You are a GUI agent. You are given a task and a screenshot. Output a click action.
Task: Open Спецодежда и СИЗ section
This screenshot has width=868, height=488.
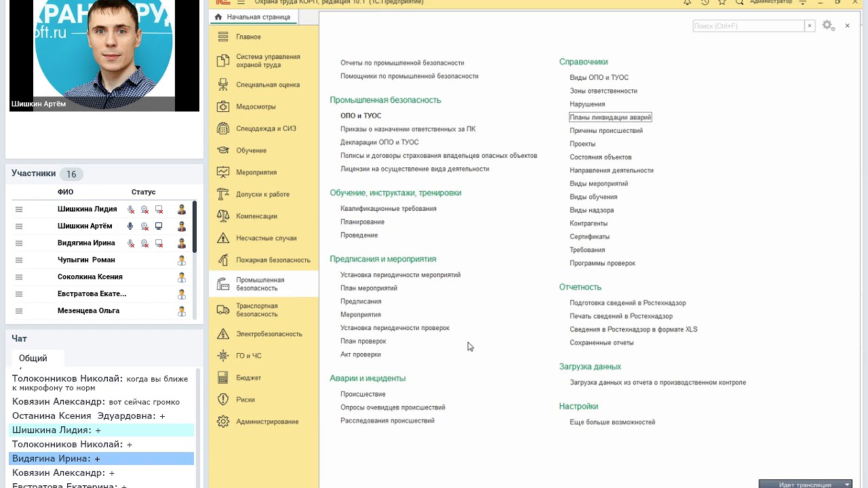click(264, 128)
